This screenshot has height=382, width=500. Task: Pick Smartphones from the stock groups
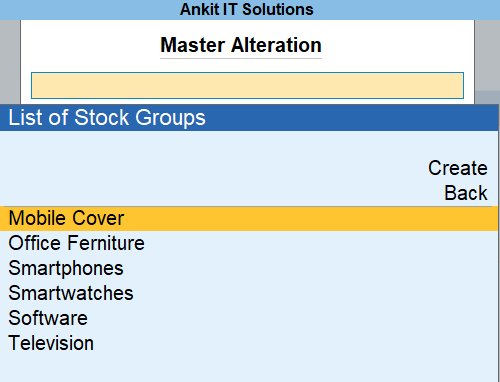(66, 268)
